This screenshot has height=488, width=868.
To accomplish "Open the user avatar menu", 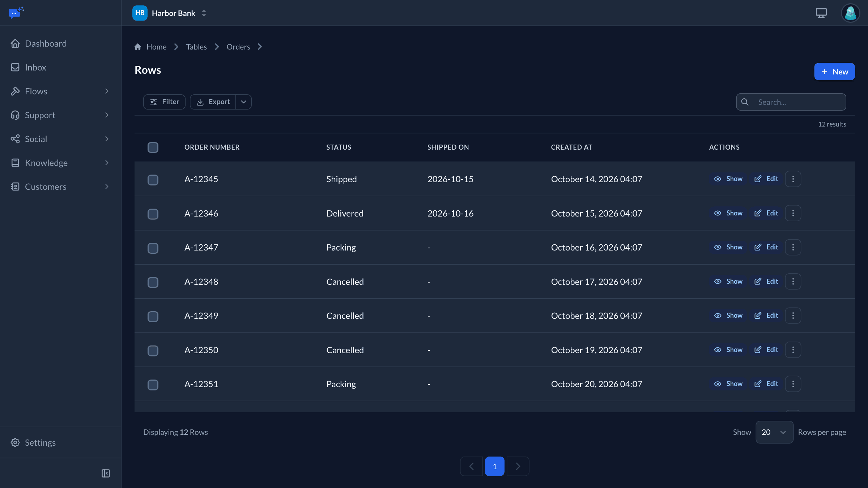I will pyautogui.click(x=850, y=13).
